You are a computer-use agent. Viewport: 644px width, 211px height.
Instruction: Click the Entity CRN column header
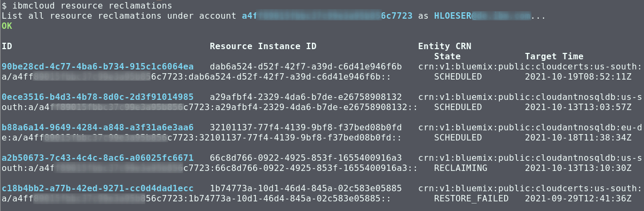[445, 46]
